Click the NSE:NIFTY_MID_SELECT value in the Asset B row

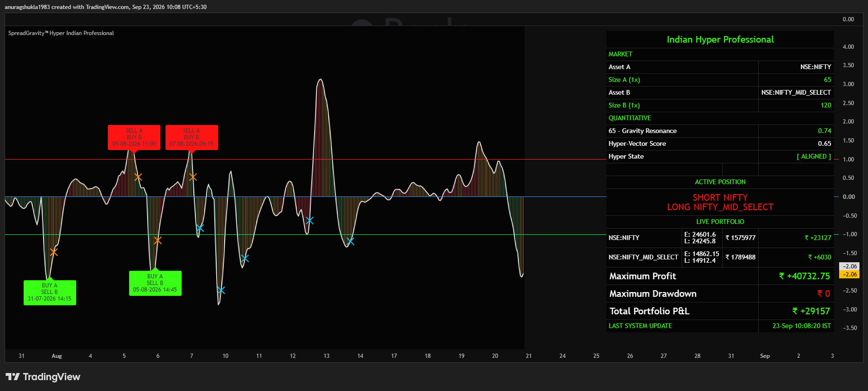coord(796,93)
